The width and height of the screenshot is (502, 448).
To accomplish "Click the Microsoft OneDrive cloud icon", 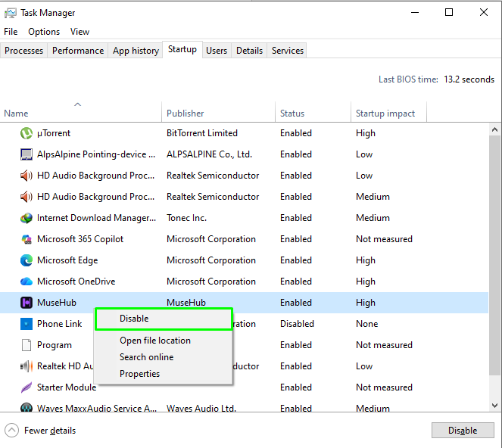I will click(x=27, y=282).
